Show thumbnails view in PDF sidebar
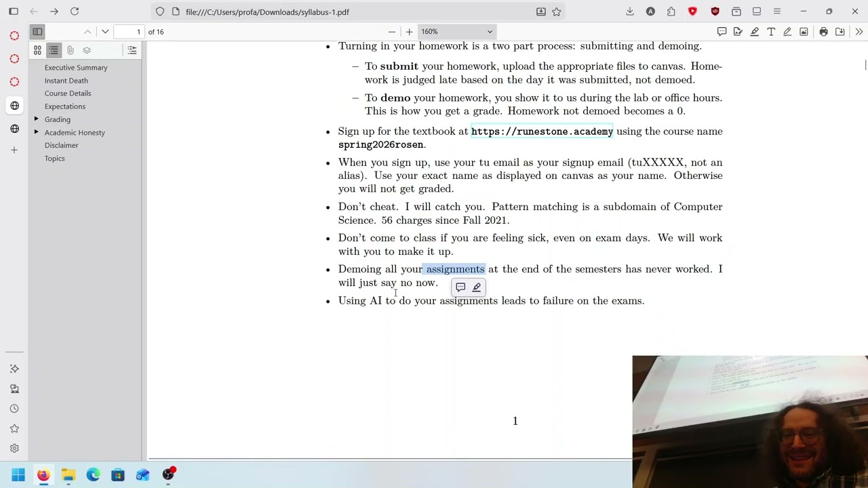The width and height of the screenshot is (868, 488). pos(37,50)
